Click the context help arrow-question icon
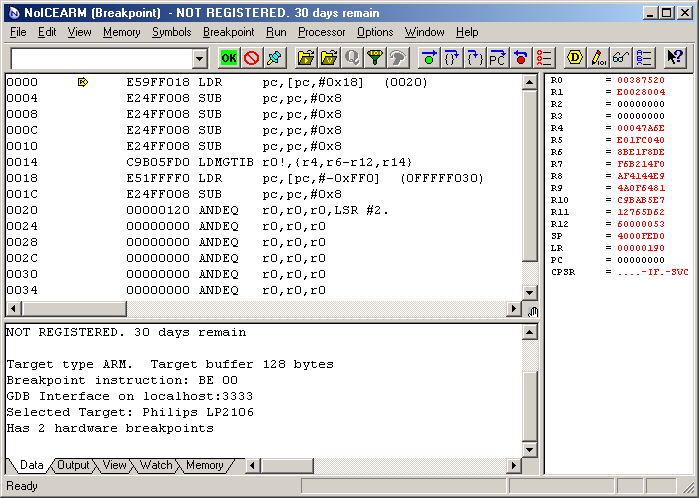 [675, 58]
